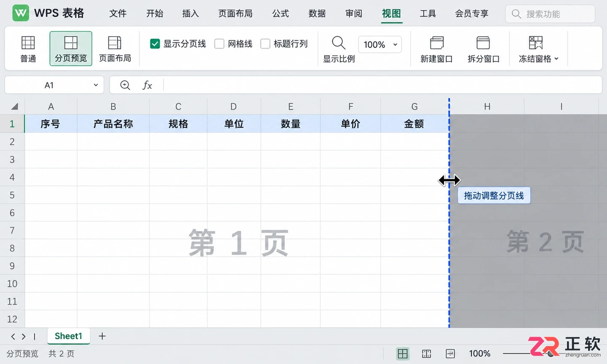This screenshot has height=364, width=607.
Task: Click the 数量 cell
Action: [x=290, y=124]
